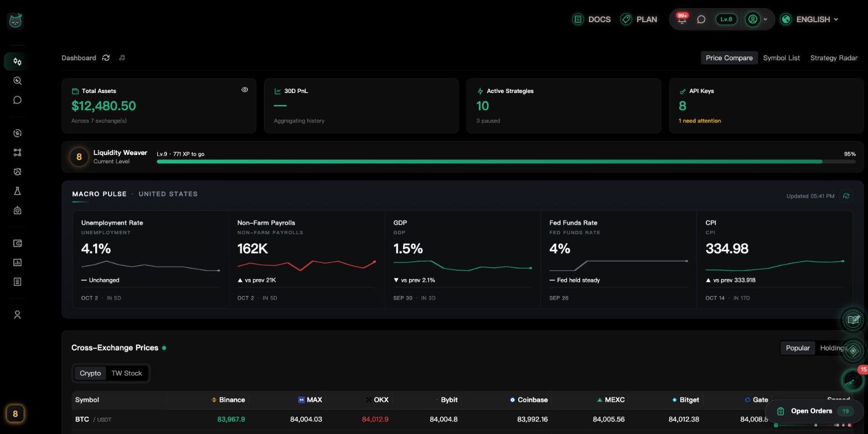Expand the account avatar dropdown
The width and height of the screenshot is (868, 434).
(757, 19)
